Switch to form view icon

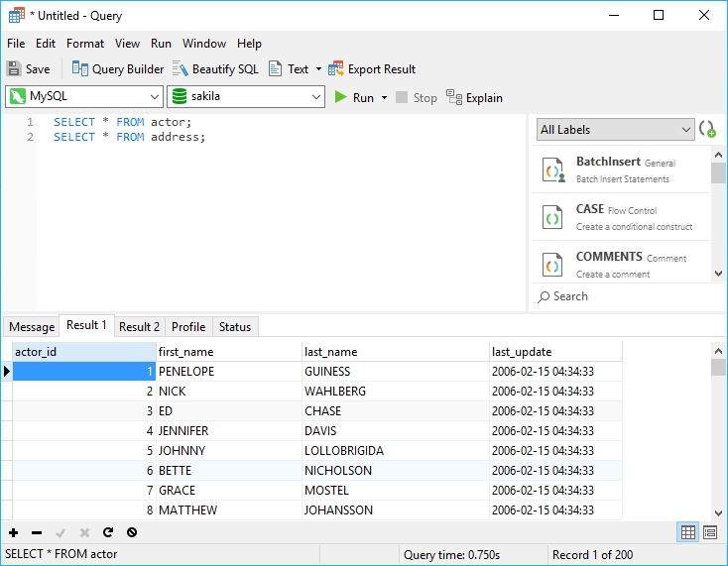[710, 532]
